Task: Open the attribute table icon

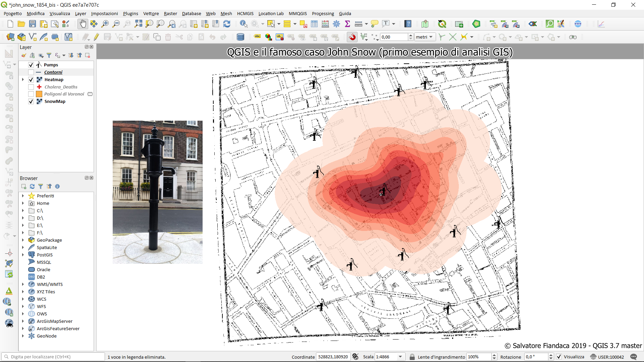Action: (x=314, y=24)
